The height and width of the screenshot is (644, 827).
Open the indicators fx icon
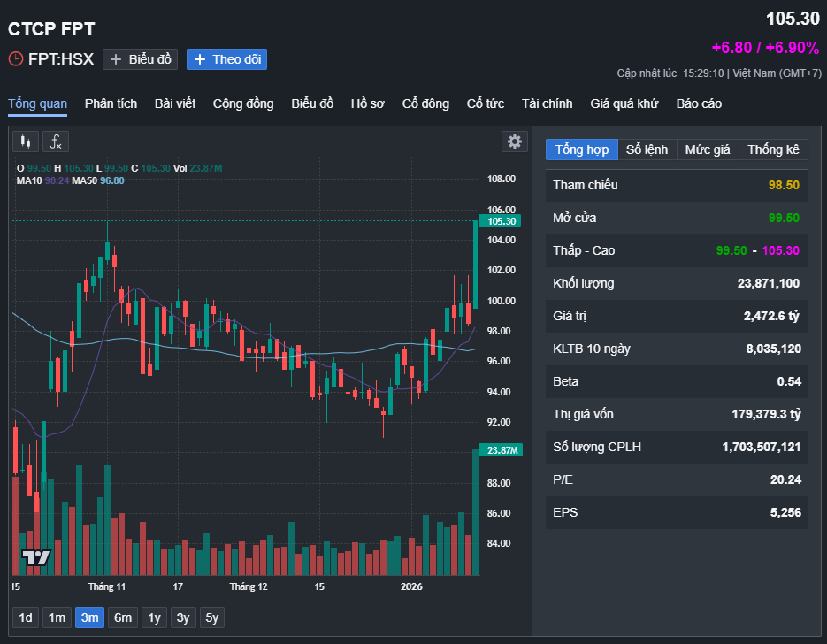point(56,142)
